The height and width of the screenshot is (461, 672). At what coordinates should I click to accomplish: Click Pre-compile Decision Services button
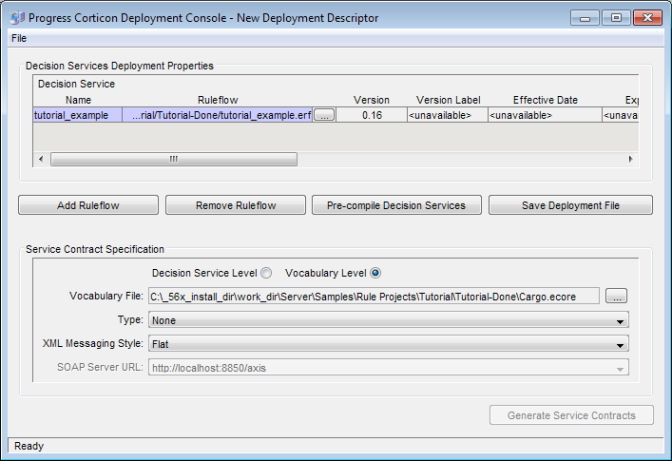click(396, 205)
